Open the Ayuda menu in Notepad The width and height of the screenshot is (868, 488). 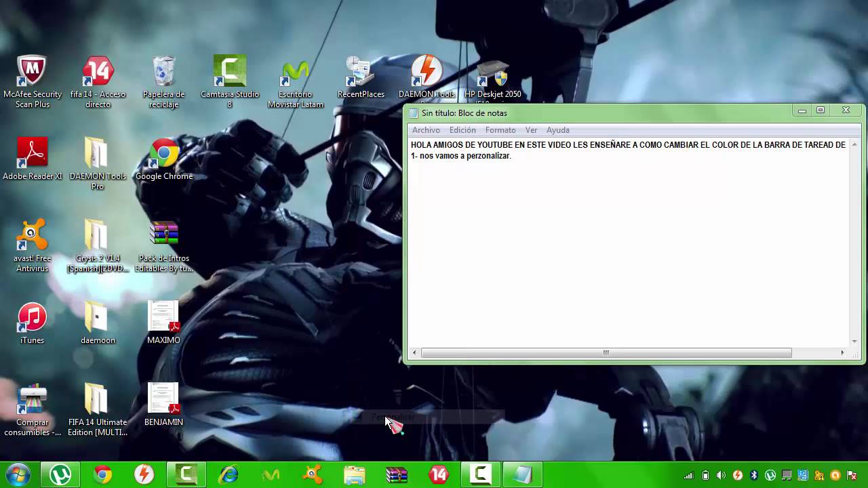[x=558, y=130]
